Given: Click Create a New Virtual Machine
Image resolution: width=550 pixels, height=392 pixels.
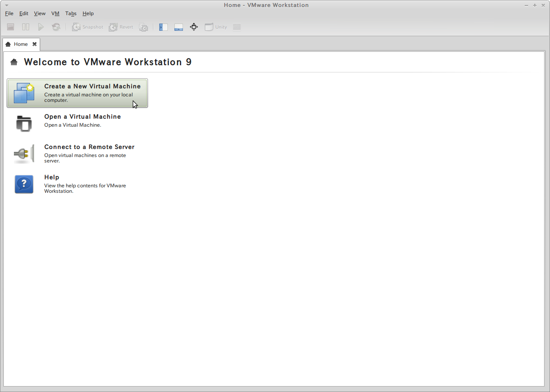Looking at the screenshot, I should click(x=78, y=93).
